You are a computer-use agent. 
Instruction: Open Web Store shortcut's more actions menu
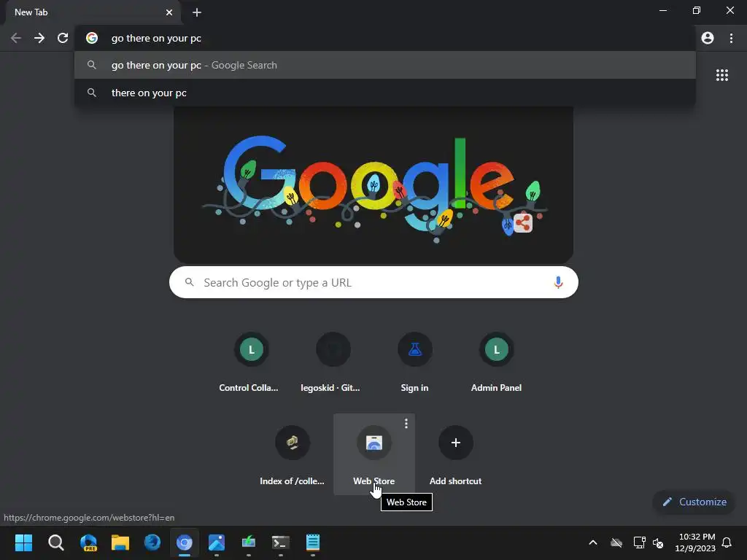click(x=406, y=424)
